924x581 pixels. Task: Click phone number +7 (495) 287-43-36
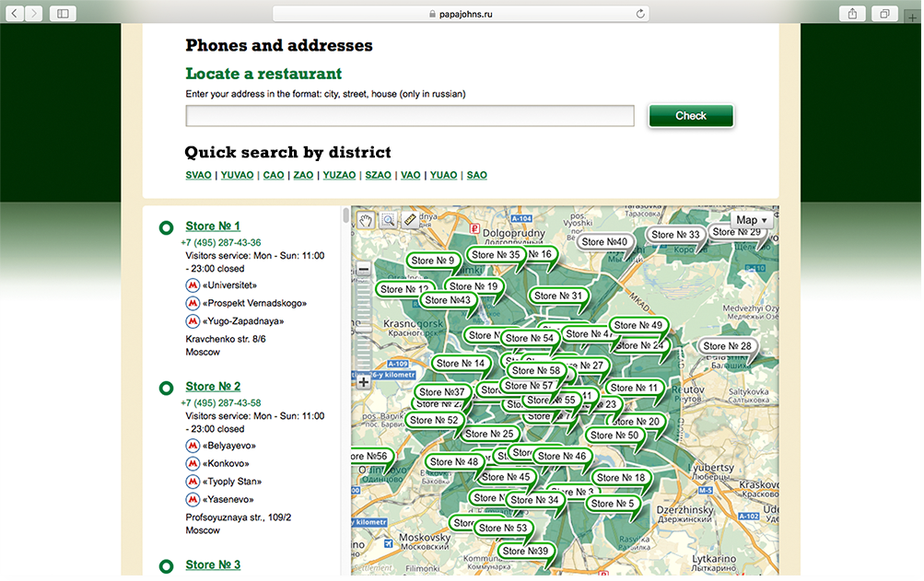click(x=221, y=243)
